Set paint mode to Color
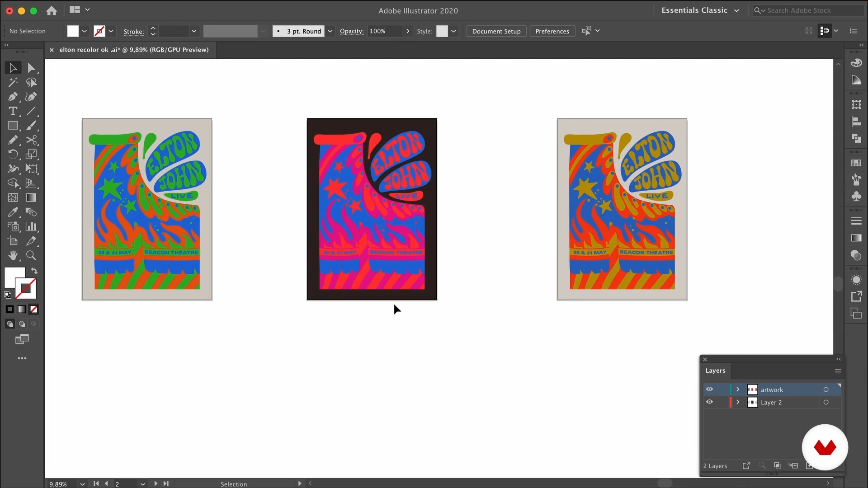The height and width of the screenshot is (488, 868). coord(9,310)
